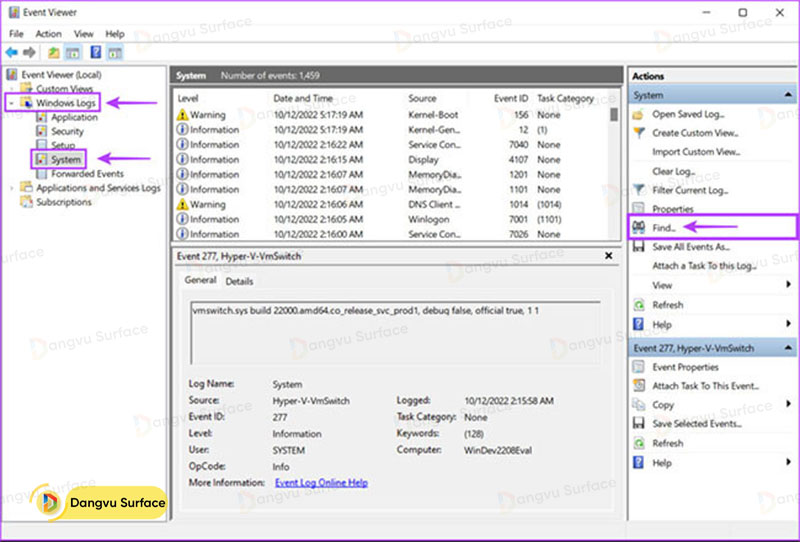Screen dimensions: 800x542
Task: Click the Copy icon in Actions pane
Action: pyautogui.click(x=639, y=405)
